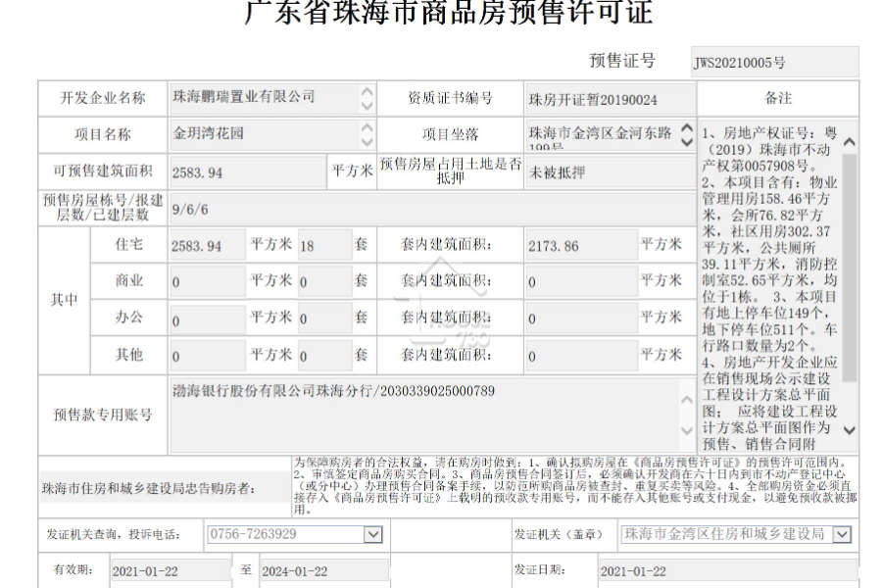Click the 项目坐落 label
Viewport: 882px width, 588px height.
pos(450,134)
